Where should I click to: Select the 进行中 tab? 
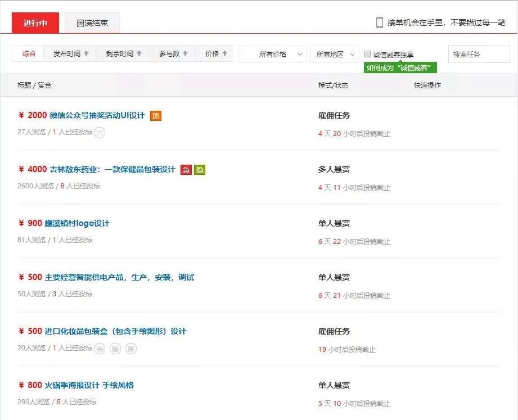[x=35, y=22]
